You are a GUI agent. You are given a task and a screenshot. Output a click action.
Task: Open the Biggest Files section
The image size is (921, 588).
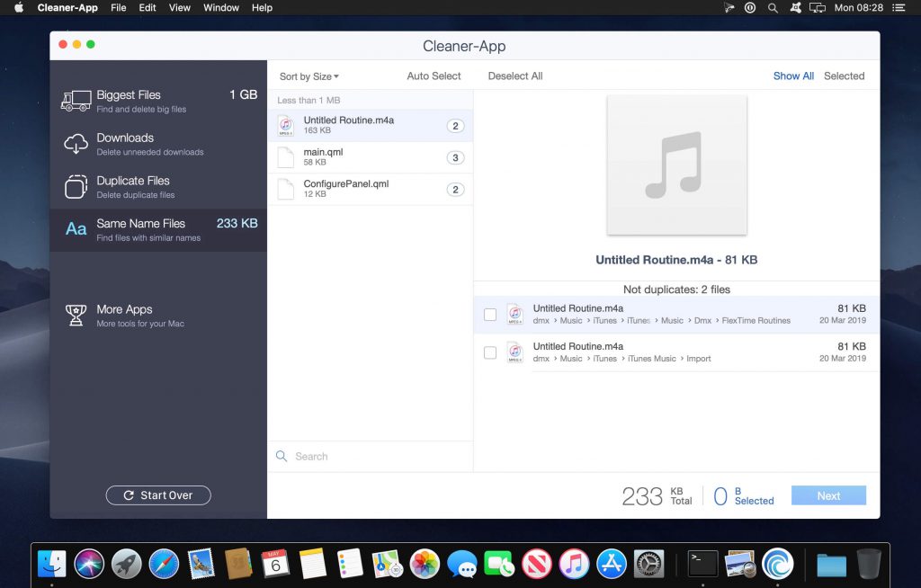coord(128,101)
